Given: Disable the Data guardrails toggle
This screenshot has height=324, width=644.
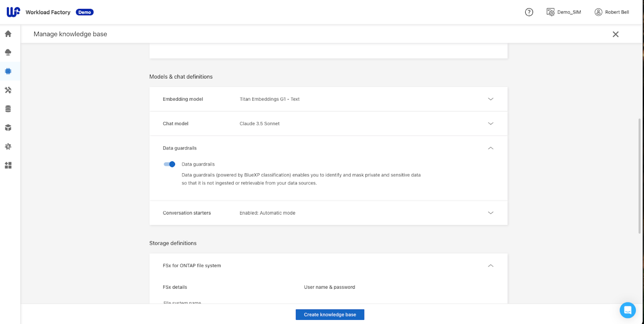Looking at the screenshot, I should coord(170,164).
